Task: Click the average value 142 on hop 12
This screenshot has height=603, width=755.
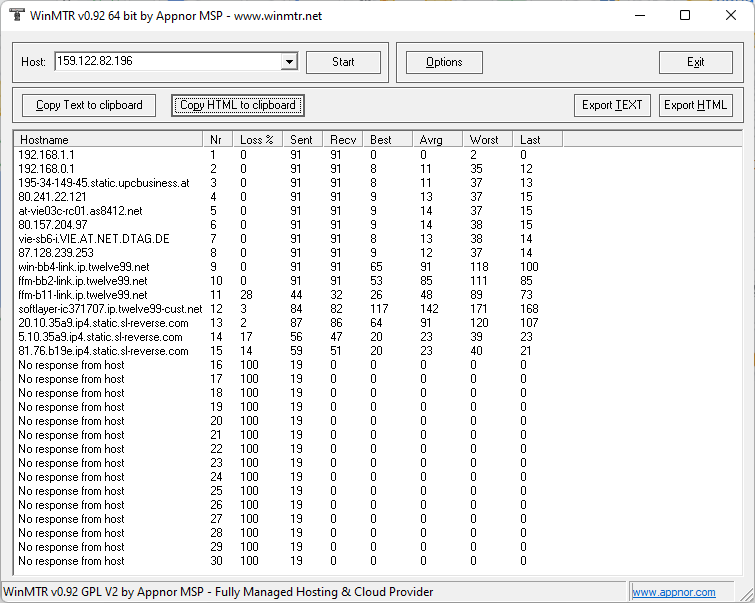Action: 429,309
